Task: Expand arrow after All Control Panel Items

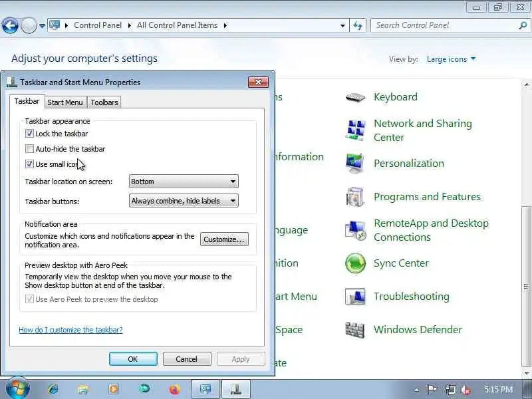Action: (225, 25)
